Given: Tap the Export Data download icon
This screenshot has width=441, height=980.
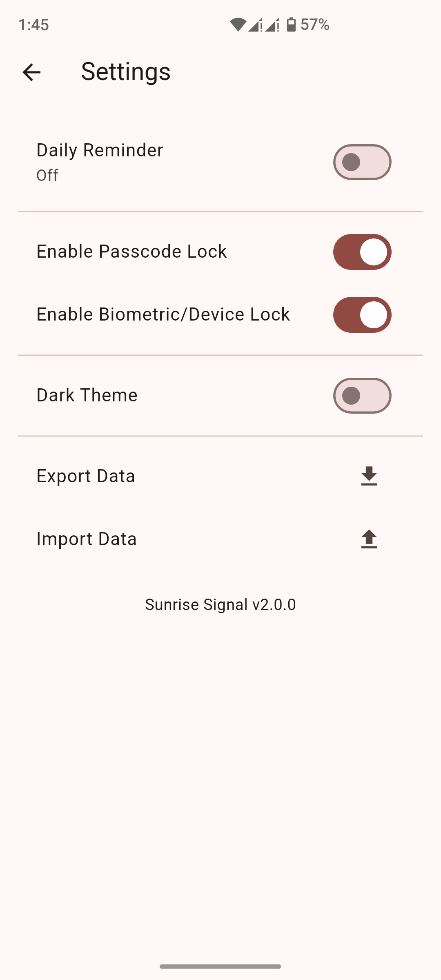Looking at the screenshot, I should tap(369, 476).
